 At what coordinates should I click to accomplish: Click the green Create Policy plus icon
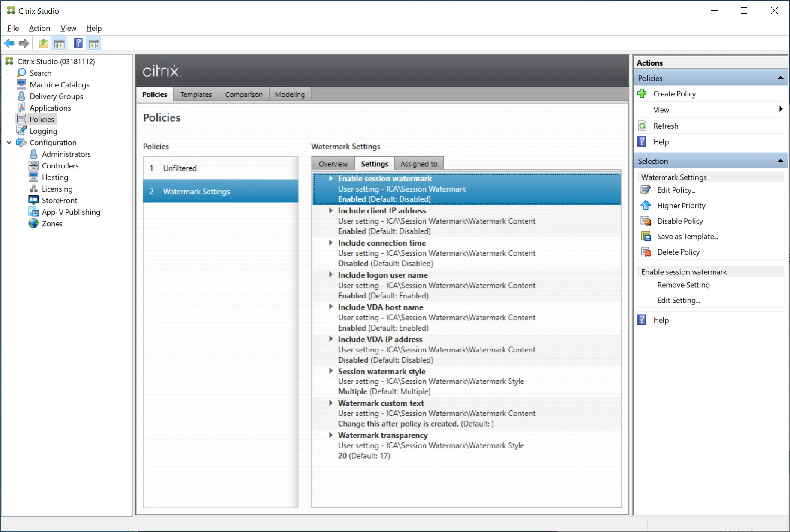[642, 93]
